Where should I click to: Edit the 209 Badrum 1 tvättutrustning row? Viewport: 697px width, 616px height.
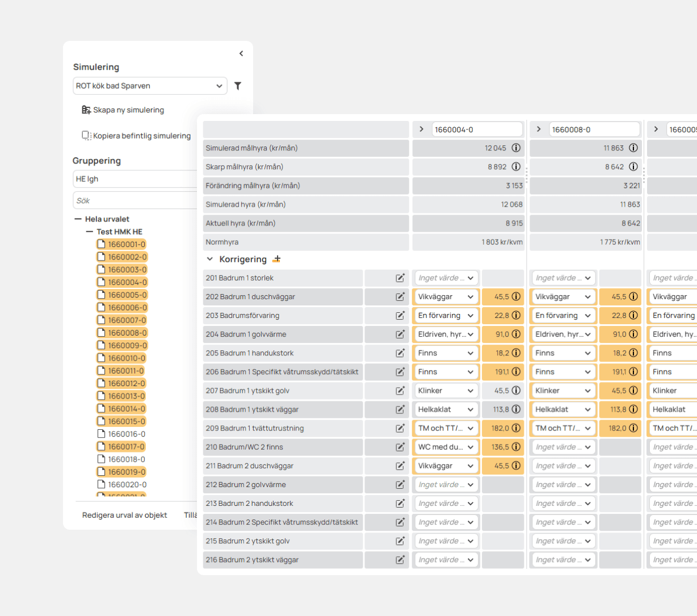(400, 428)
